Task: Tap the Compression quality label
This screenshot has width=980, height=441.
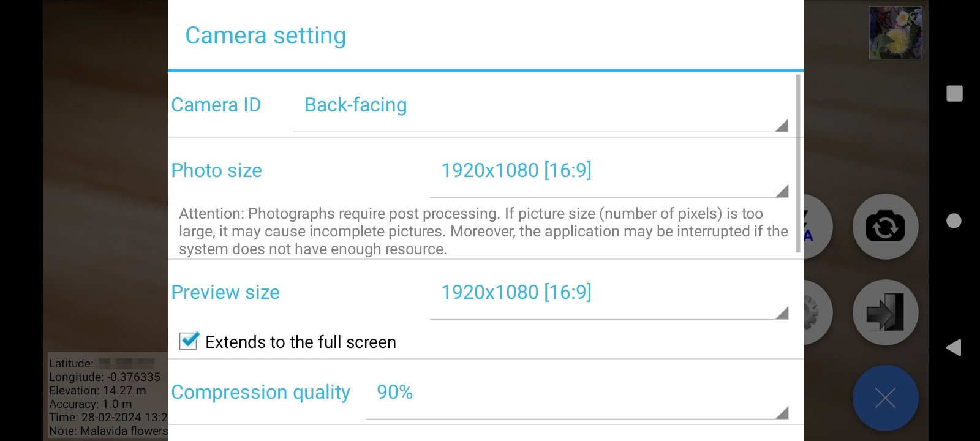Action: point(261,392)
